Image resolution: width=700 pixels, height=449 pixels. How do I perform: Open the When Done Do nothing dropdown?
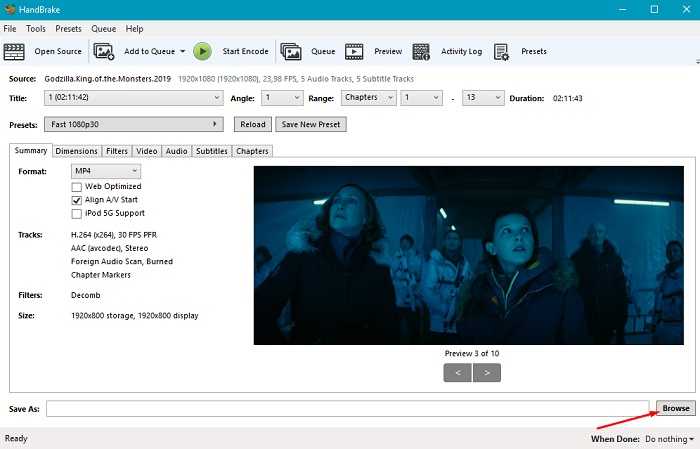pyautogui.click(x=669, y=439)
